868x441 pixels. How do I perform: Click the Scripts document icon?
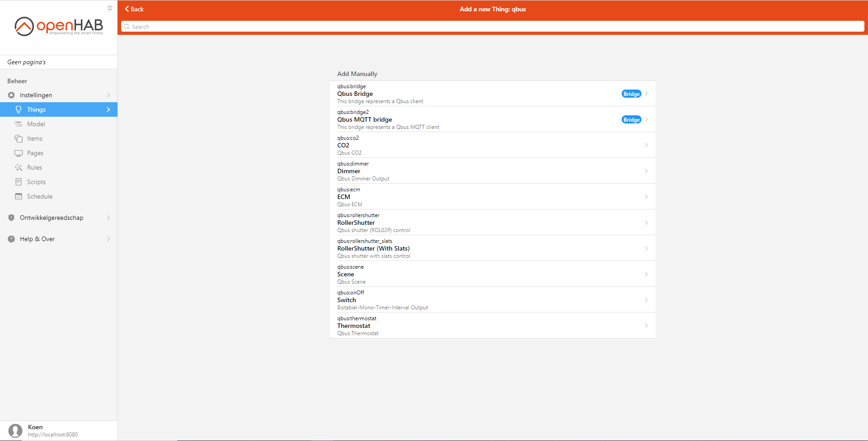click(x=19, y=182)
